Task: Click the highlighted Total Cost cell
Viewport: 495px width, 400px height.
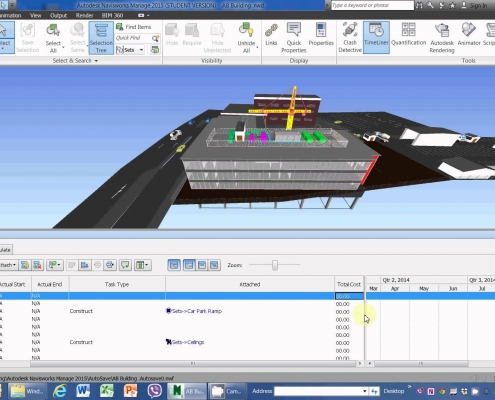Action: click(x=349, y=296)
